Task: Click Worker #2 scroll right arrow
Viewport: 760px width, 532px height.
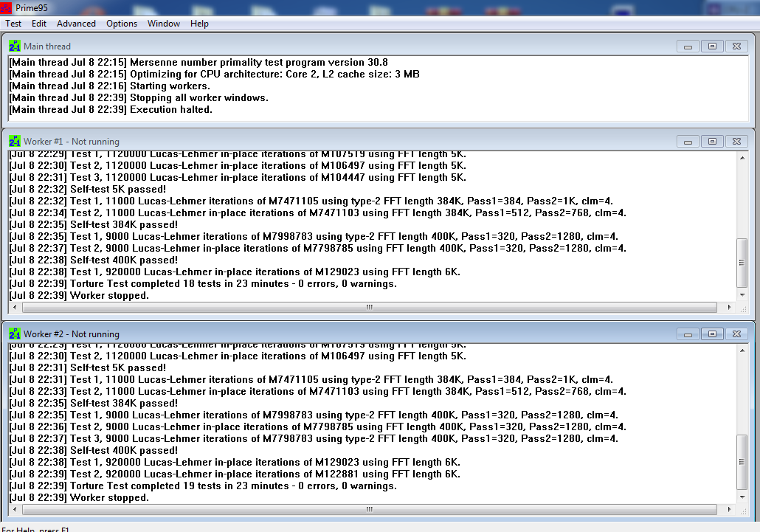Action: click(730, 510)
